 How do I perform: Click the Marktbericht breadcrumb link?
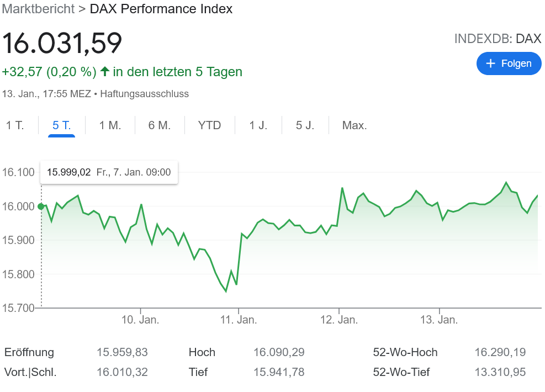click(38, 9)
